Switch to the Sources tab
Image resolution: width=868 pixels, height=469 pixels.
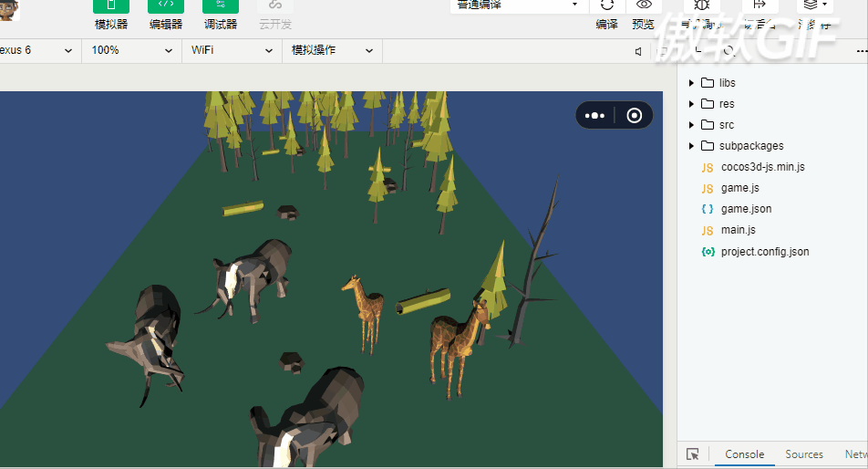click(x=804, y=454)
